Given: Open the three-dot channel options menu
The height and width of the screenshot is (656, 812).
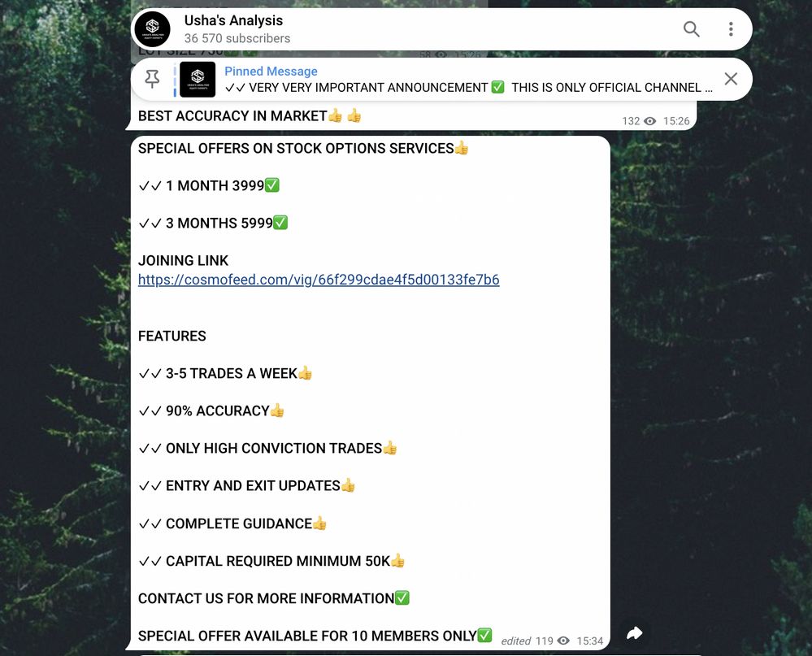Looking at the screenshot, I should 731,29.
